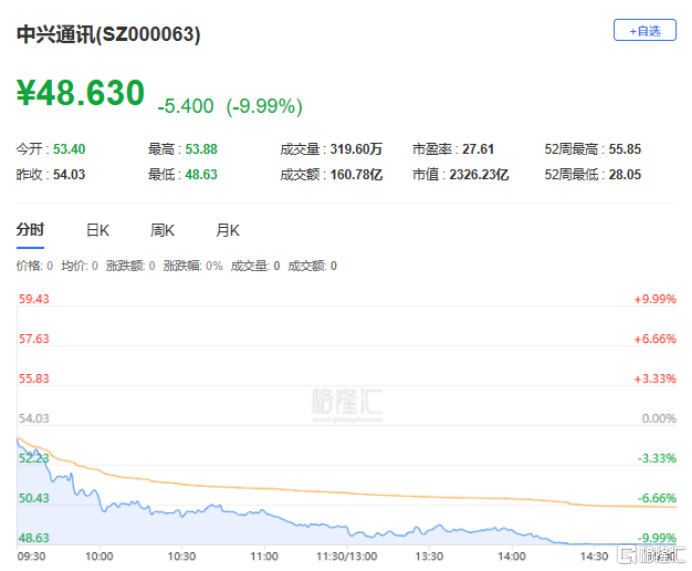The width and height of the screenshot is (692, 571).
Task: Click the 14:00 time label
Action: point(511,556)
